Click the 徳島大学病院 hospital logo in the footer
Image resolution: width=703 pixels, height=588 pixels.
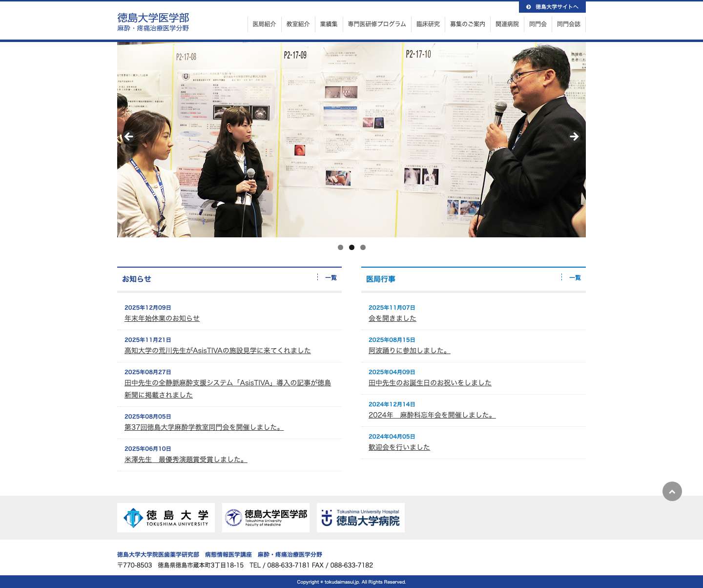click(x=360, y=518)
